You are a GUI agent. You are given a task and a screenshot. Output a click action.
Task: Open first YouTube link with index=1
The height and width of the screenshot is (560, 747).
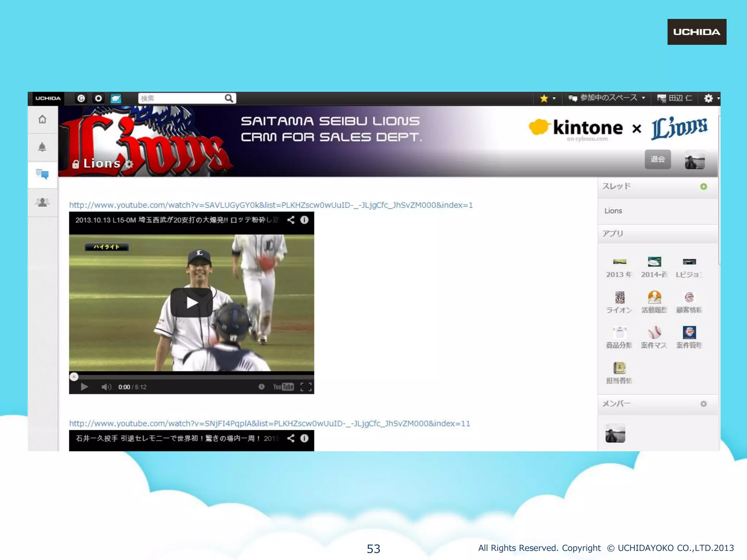click(x=271, y=205)
